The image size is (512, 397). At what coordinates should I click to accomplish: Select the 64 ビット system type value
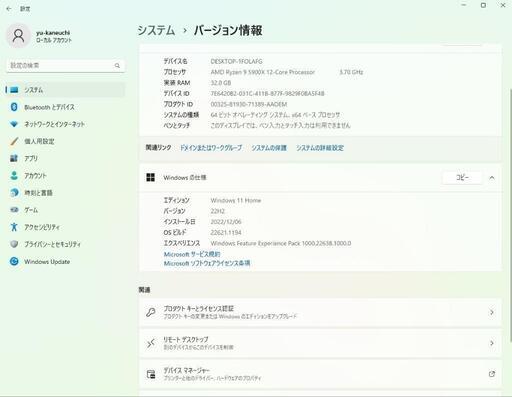275,115
